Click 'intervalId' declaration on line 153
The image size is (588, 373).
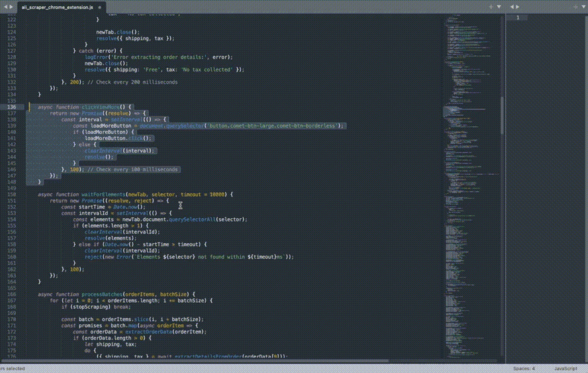(93, 213)
